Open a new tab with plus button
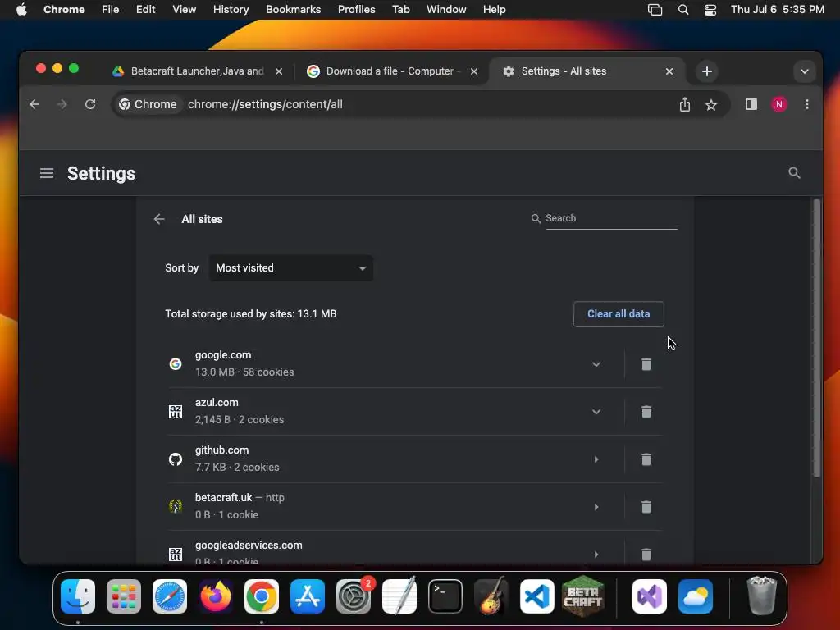 706,71
